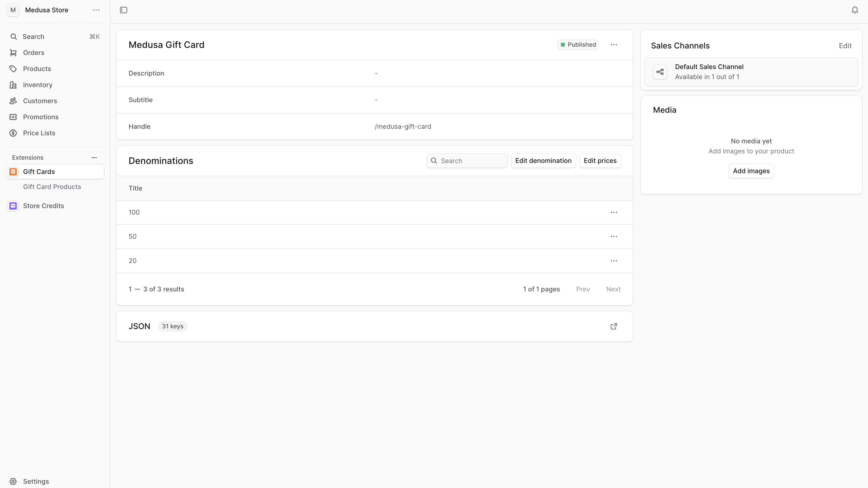This screenshot has height=488, width=868.
Task: Open the Inventory panel
Action: pos(37,85)
